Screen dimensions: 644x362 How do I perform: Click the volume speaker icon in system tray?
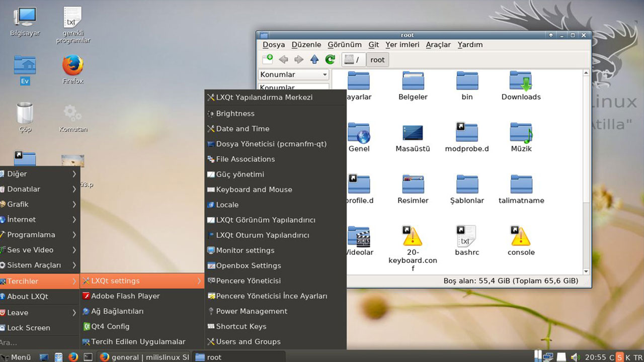[575, 357]
